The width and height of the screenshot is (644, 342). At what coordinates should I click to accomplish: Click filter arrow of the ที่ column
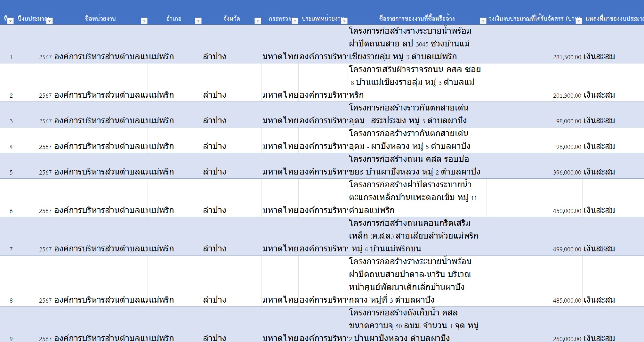pos(11,21)
